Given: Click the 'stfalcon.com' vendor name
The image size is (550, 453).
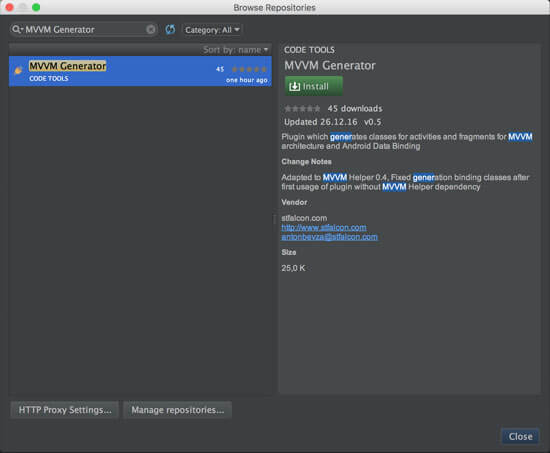Looking at the screenshot, I should click(304, 218).
